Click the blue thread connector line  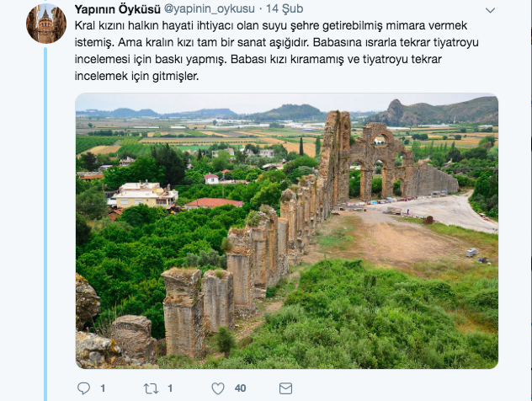[45, 224]
